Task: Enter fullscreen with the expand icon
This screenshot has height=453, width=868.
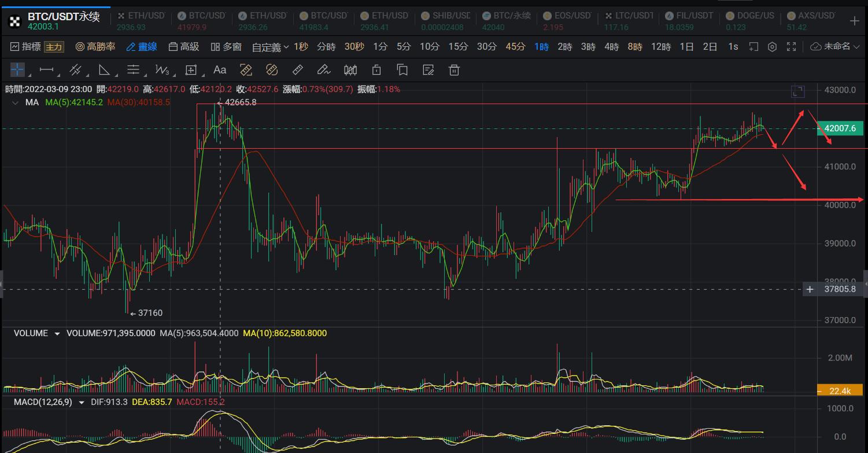Action: (792, 47)
